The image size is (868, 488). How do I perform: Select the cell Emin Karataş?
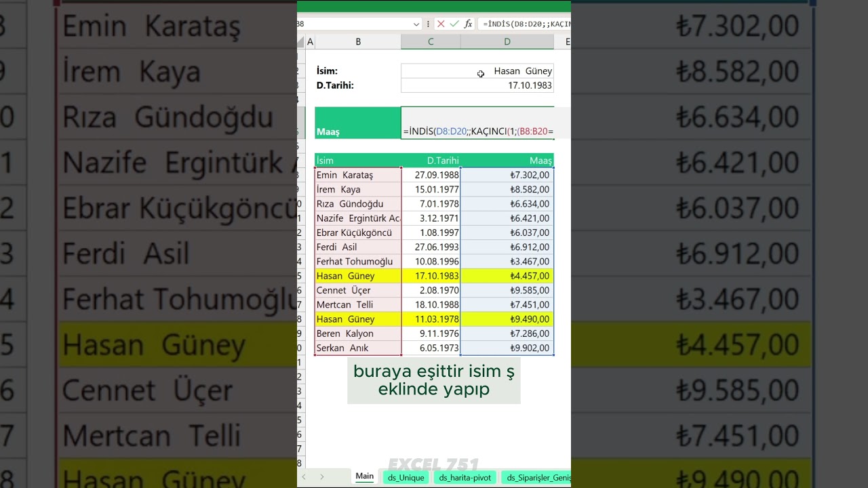click(358, 175)
